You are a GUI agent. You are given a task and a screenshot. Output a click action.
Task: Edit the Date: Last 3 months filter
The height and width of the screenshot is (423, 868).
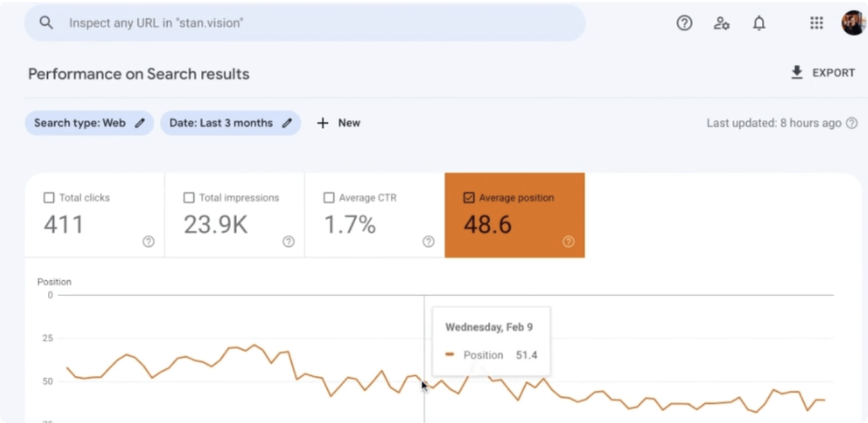click(x=230, y=123)
